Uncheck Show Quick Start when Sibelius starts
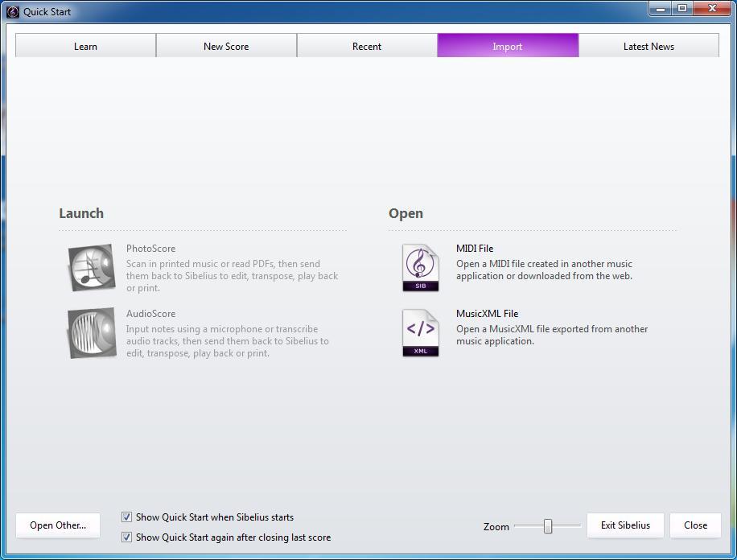Viewport: 737px width, 560px height. tap(126, 517)
